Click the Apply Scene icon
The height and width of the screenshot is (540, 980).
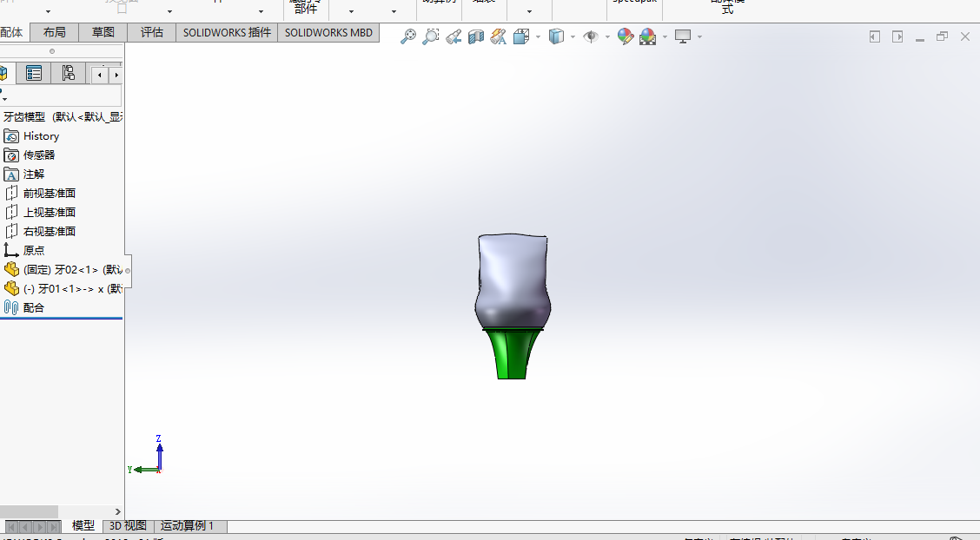coord(648,36)
